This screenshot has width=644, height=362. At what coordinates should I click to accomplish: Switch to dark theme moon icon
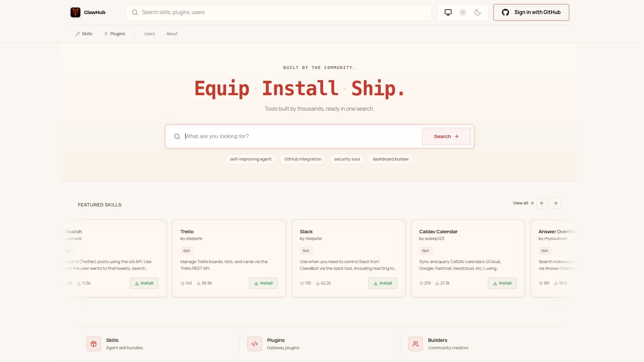pyautogui.click(x=478, y=12)
